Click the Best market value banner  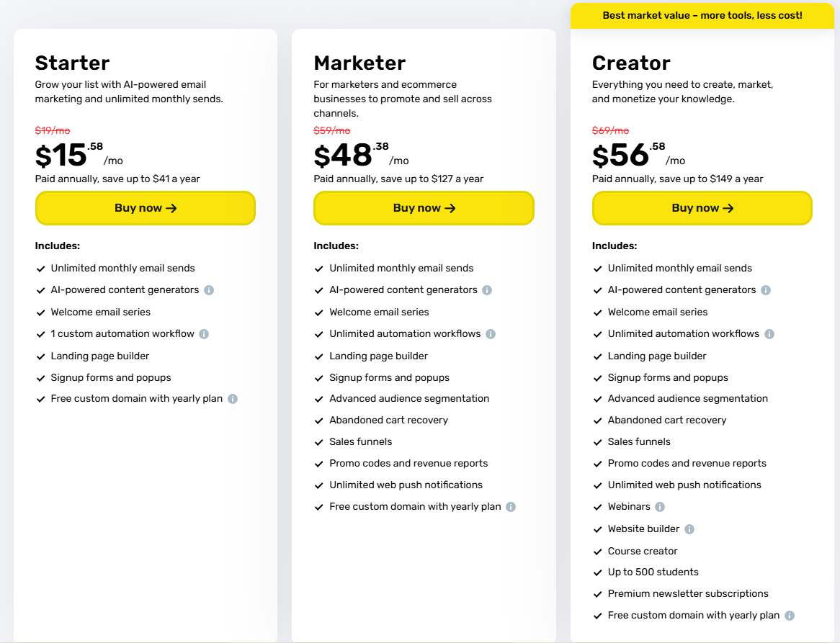pos(702,15)
